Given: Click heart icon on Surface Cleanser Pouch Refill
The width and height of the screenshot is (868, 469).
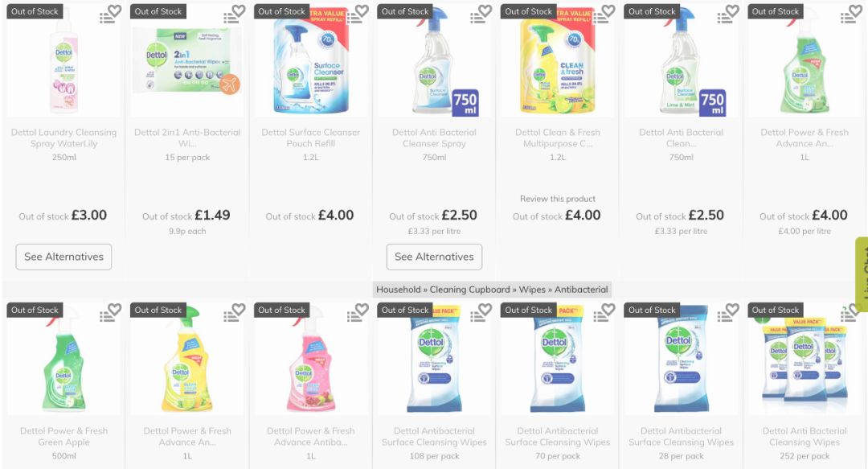Looking at the screenshot, I should click(x=362, y=10).
